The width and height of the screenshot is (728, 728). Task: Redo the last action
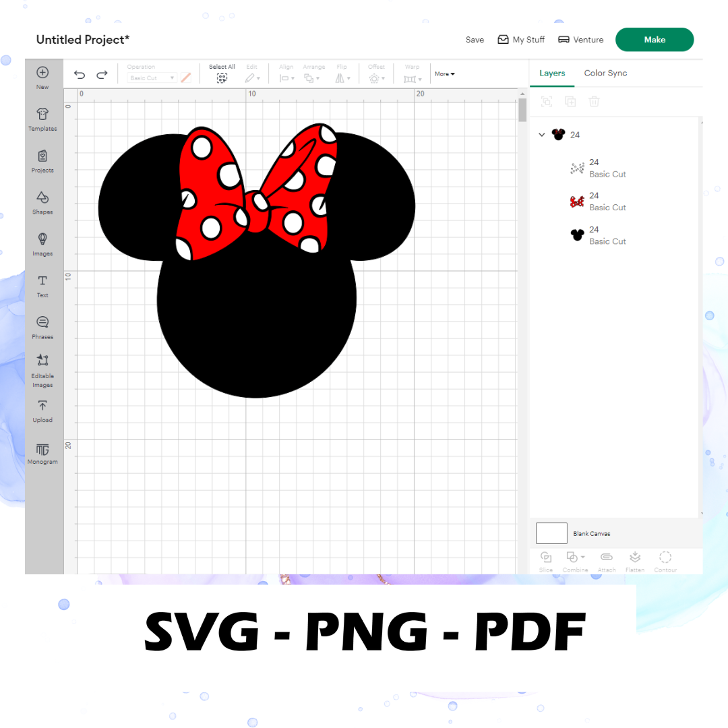tap(102, 74)
